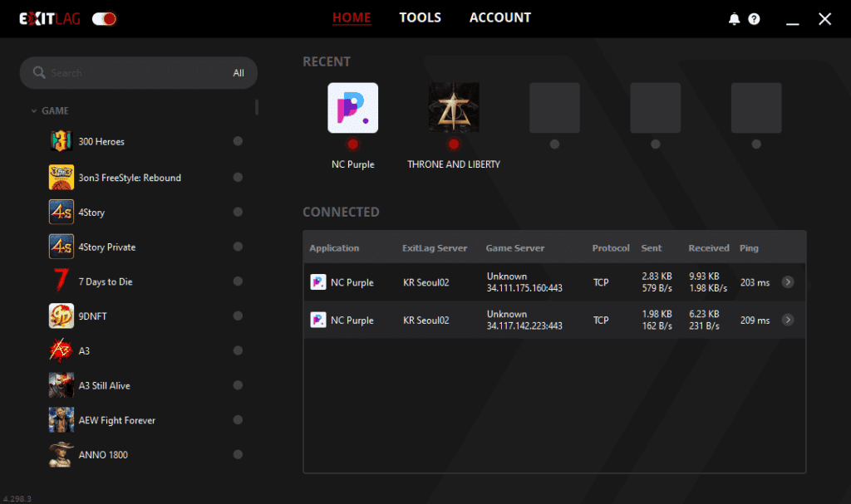Sort by the Ping column header

pyautogui.click(x=749, y=248)
